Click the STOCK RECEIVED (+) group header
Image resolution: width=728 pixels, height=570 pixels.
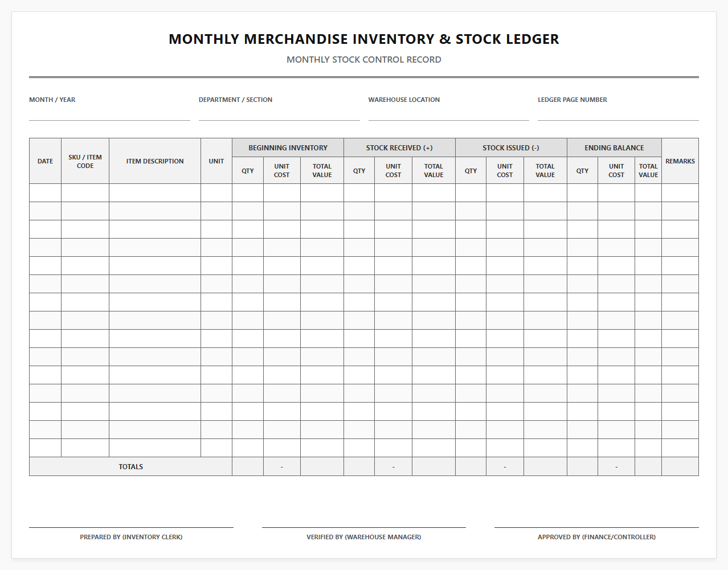pos(399,147)
